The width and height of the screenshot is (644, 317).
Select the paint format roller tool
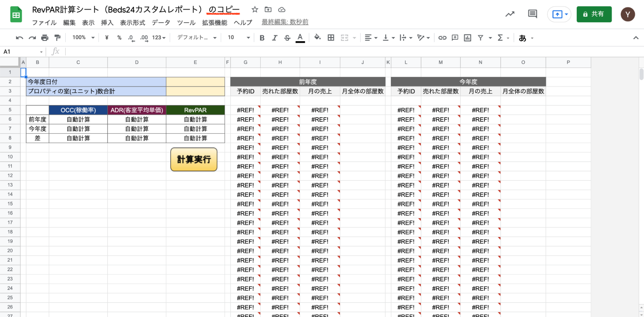click(x=57, y=38)
